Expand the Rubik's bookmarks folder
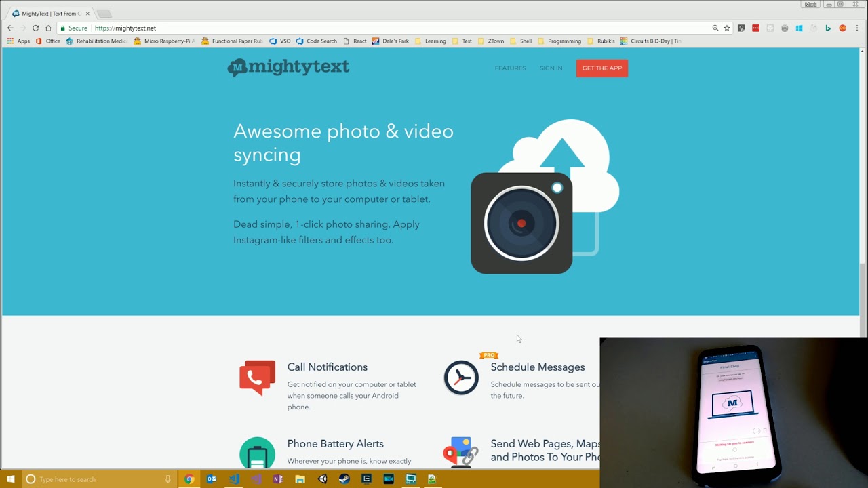This screenshot has height=488, width=868. point(601,41)
